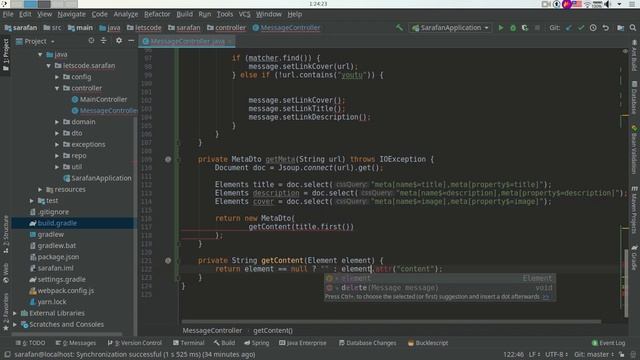Expand the domain folder
640x360 pixels.
click(57, 122)
